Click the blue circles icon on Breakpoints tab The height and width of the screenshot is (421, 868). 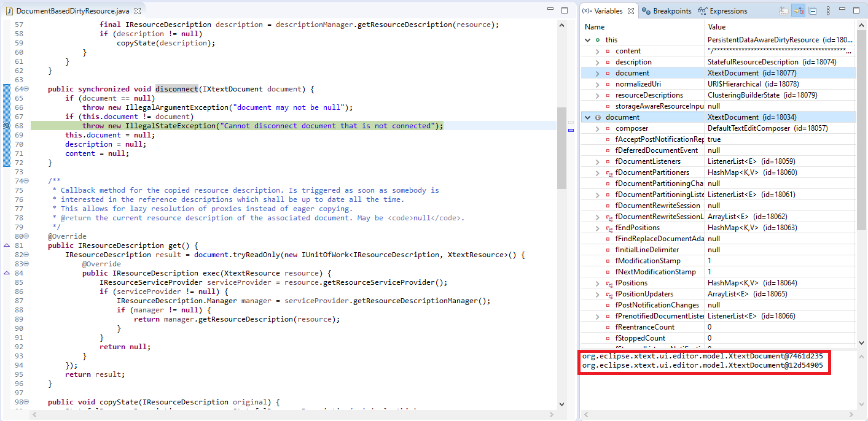coord(646,10)
